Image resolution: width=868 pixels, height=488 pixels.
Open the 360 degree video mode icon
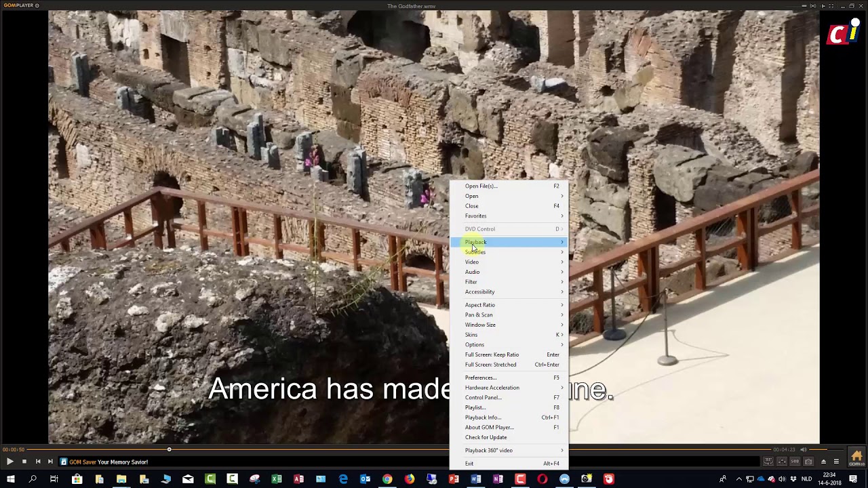tap(768, 462)
